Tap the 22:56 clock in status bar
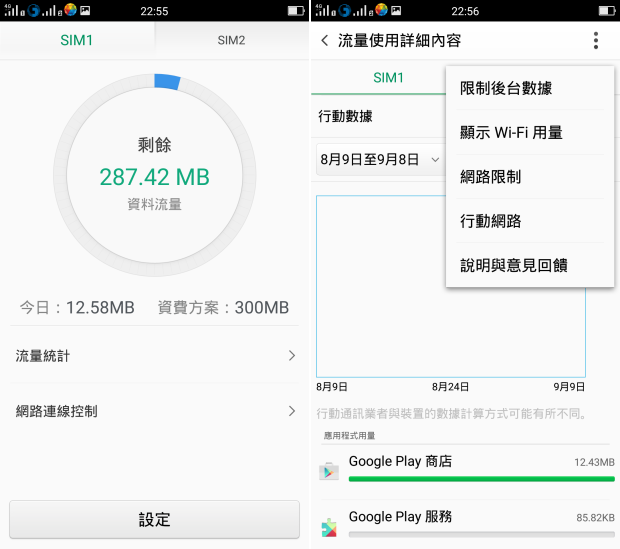The height and width of the screenshot is (549, 620). click(x=465, y=11)
